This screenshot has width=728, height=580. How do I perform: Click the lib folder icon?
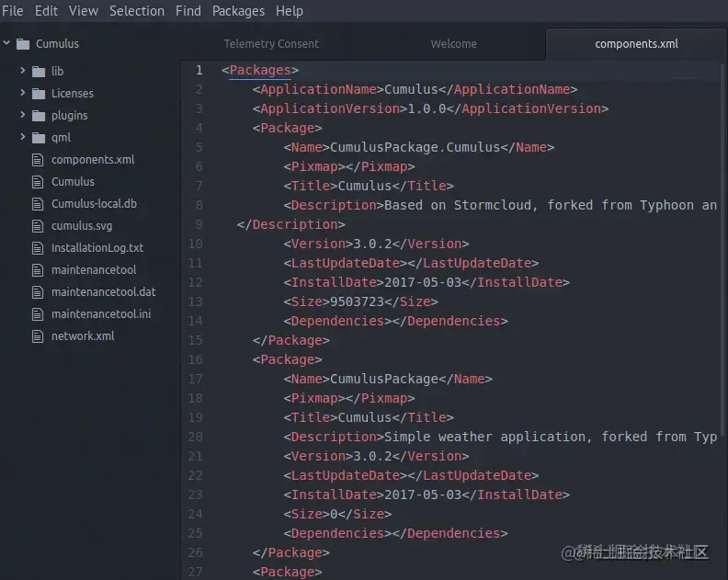[39, 71]
